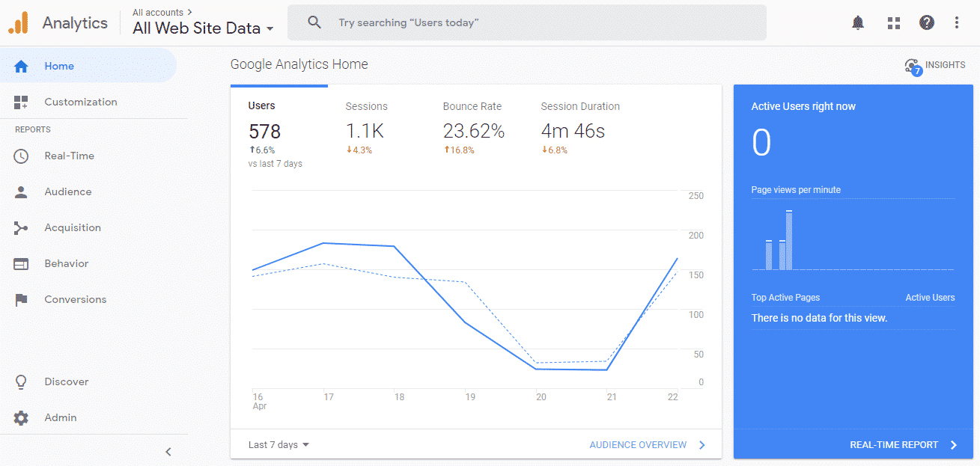This screenshot has width=980, height=466.
Task: Click the REPORTS sidebar section label
Action: click(x=33, y=129)
